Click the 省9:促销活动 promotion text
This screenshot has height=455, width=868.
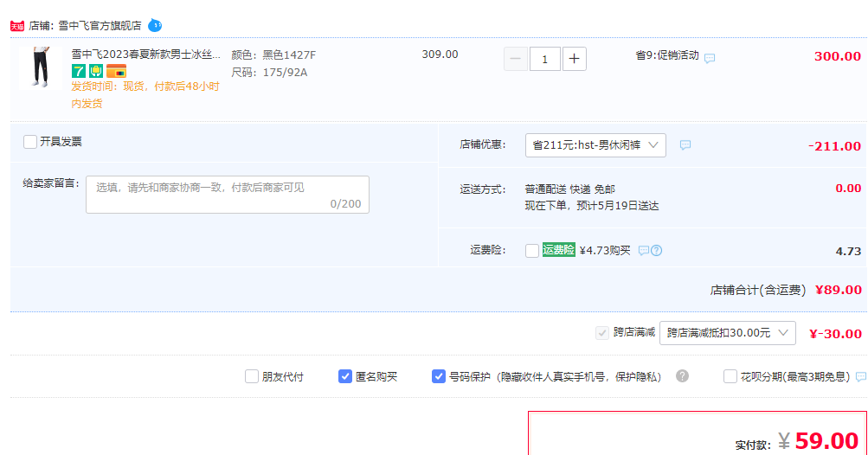pyautogui.click(x=667, y=55)
